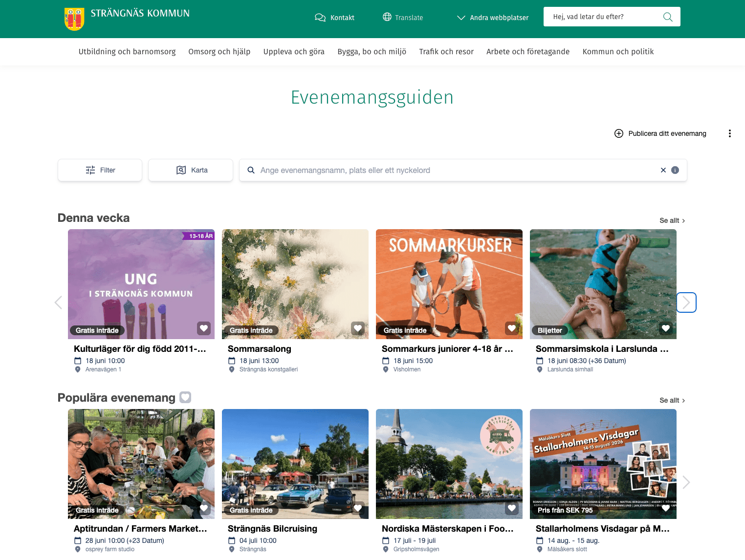Switch to Karta map view

point(191,170)
